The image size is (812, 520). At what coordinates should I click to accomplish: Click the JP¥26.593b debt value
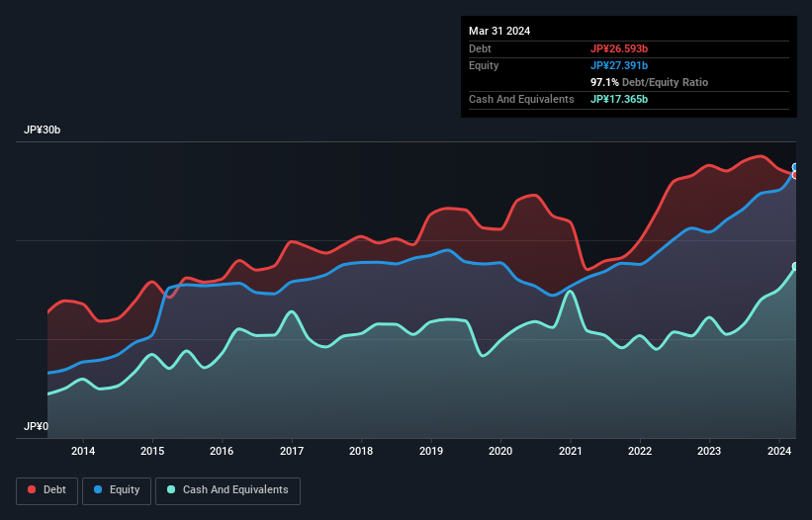tap(619, 48)
